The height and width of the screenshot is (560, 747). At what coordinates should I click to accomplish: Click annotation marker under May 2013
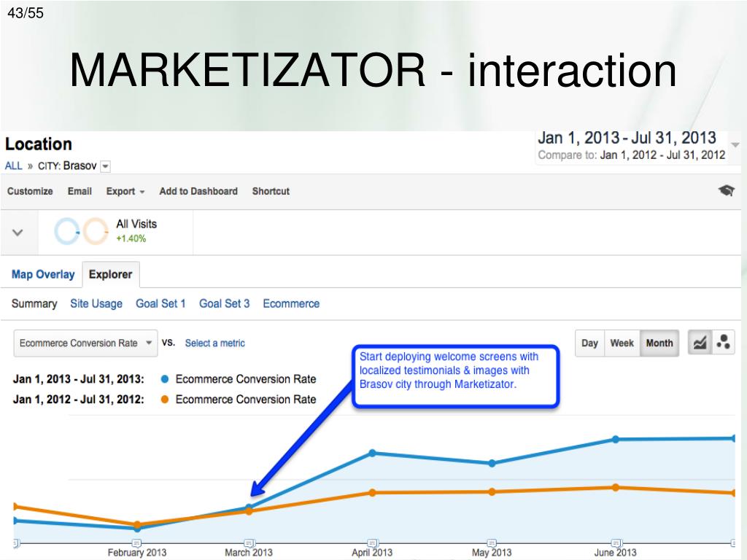(492, 542)
